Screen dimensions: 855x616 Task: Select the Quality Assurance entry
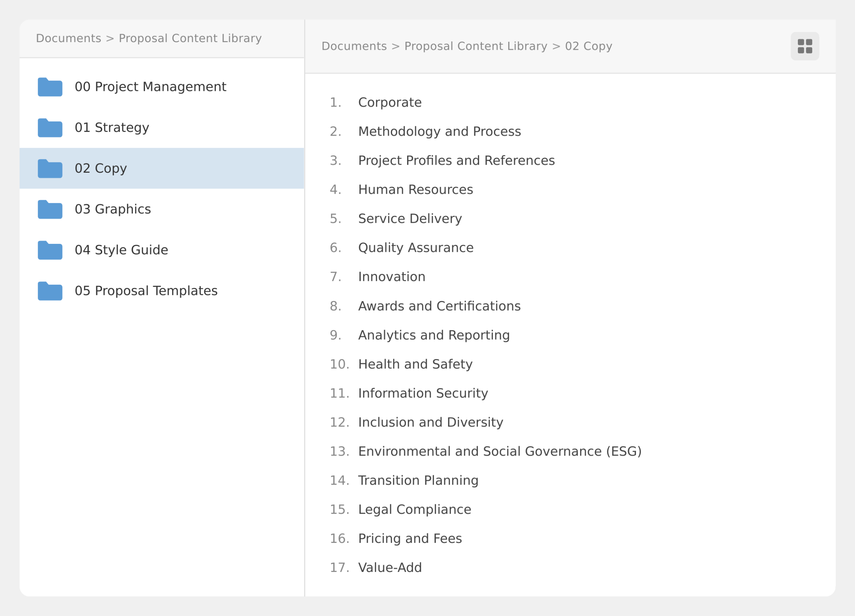click(x=415, y=248)
